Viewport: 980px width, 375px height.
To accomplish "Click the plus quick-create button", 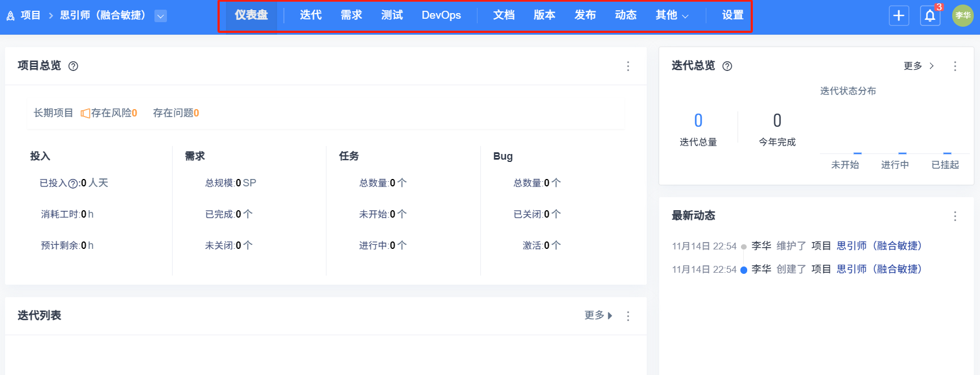I will coord(899,15).
